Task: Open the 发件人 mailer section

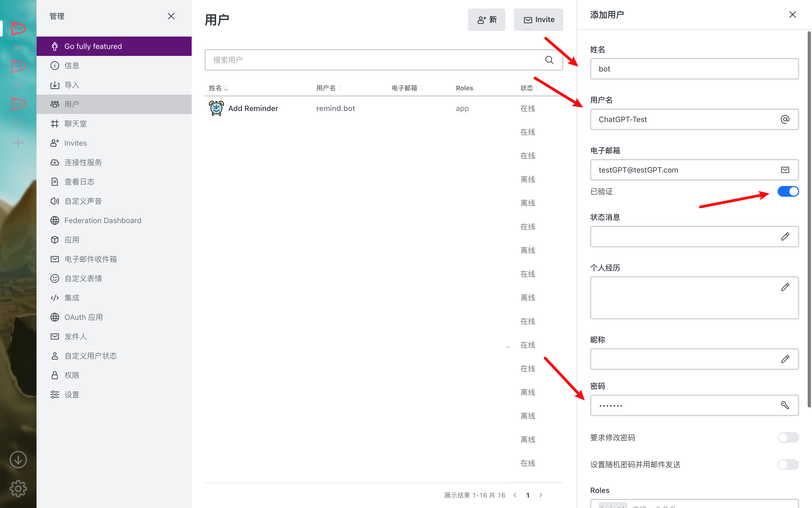Action: 114,337
